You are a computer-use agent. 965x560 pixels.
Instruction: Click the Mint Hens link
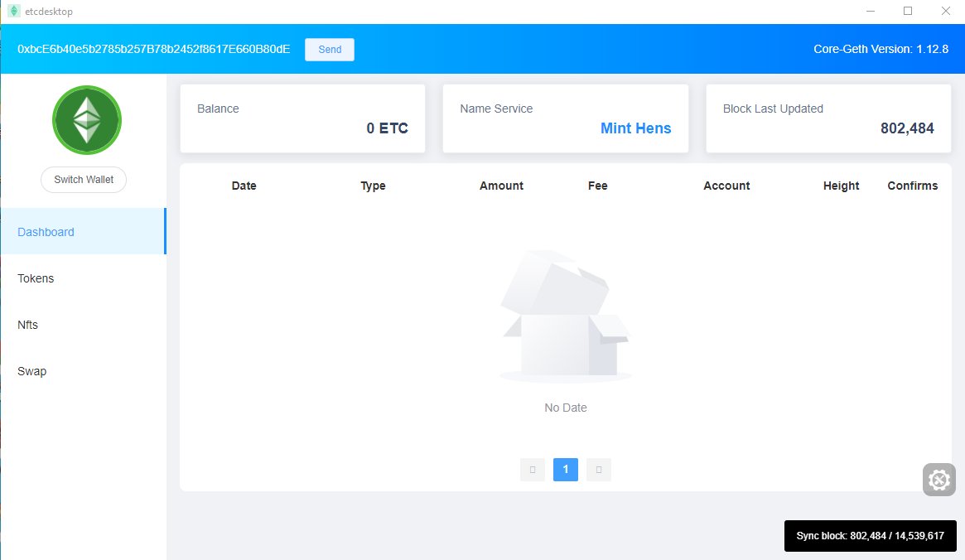click(x=636, y=128)
